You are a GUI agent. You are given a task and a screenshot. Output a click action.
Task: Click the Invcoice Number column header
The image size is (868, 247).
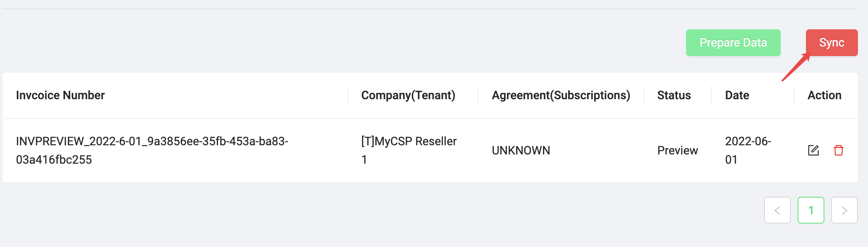[60, 95]
